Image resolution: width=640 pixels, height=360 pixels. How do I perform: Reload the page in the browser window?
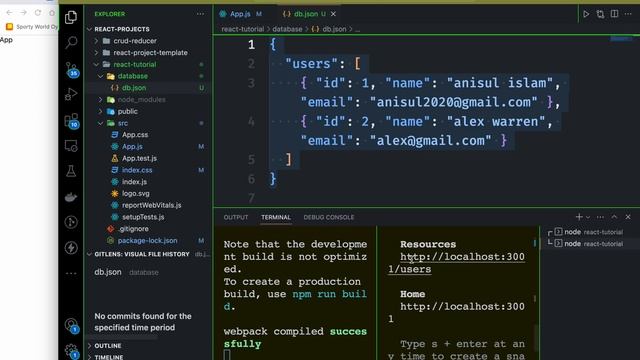coord(38,13)
